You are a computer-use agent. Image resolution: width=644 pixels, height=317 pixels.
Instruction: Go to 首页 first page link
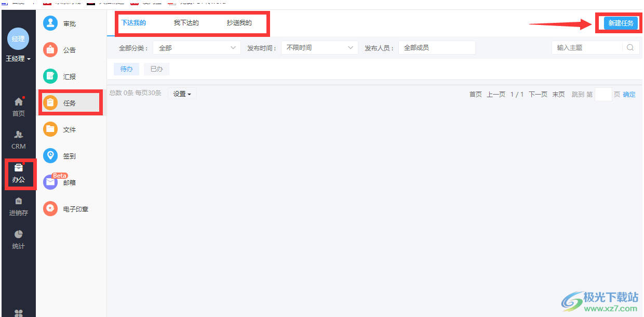pyautogui.click(x=476, y=95)
